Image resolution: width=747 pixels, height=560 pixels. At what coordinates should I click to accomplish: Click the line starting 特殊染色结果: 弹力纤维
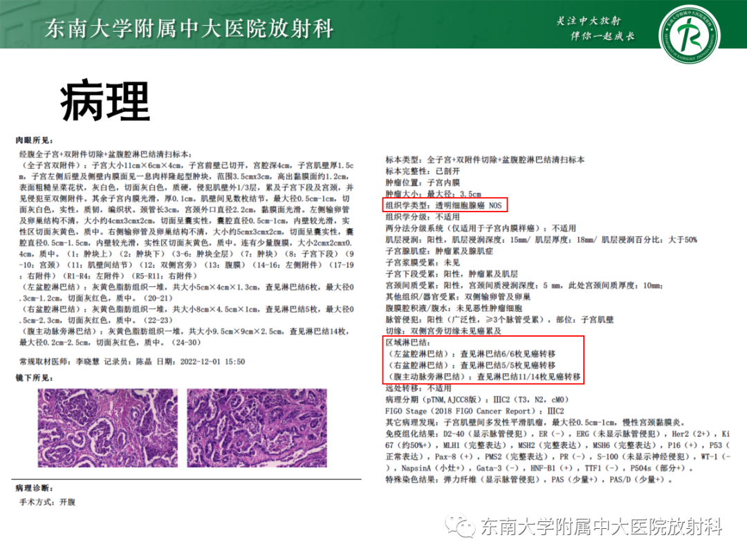coord(529,480)
